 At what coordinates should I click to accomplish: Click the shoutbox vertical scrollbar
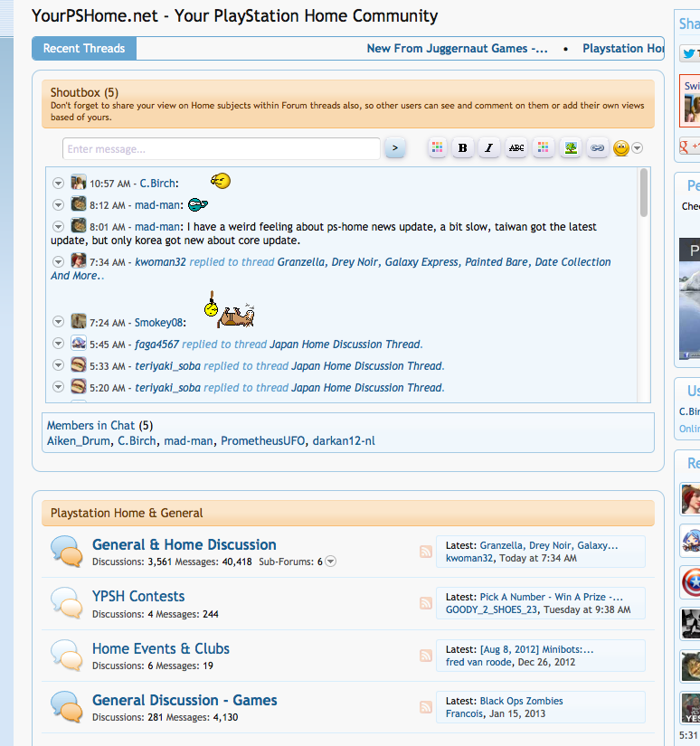[x=643, y=193]
